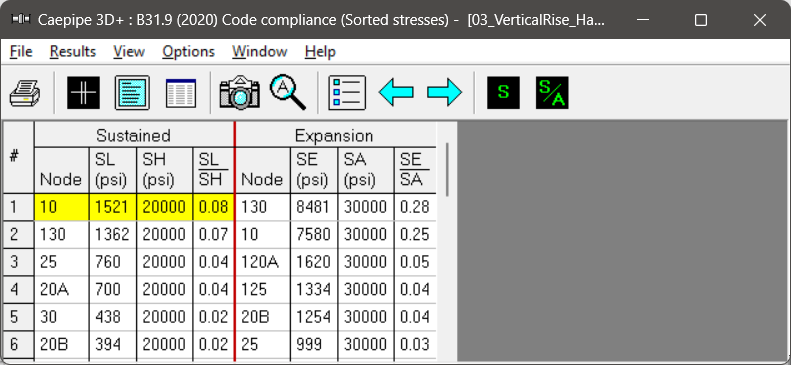
Task: Open the File menu
Action: [x=21, y=51]
